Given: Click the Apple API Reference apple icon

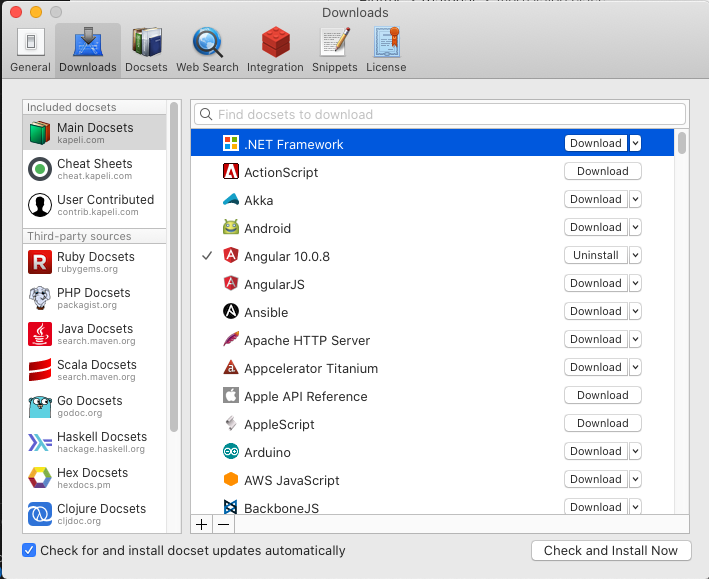Looking at the screenshot, I should click(231, 395).
